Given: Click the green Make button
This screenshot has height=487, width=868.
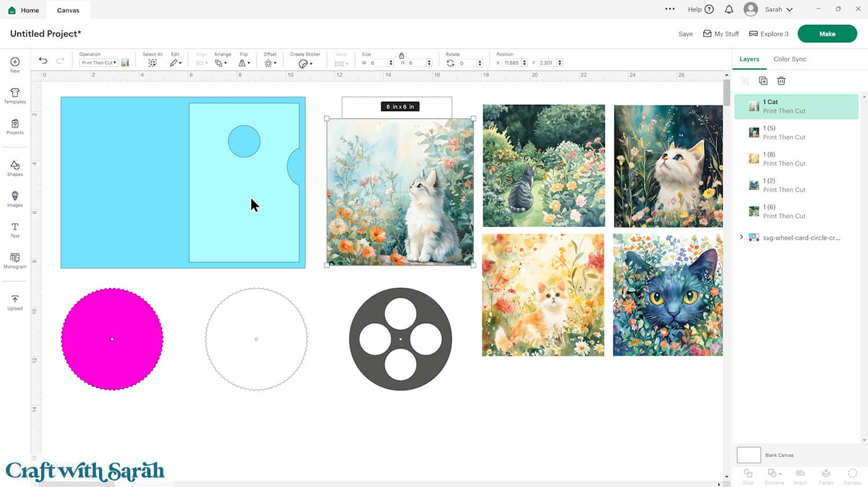Looking at the screenshot, I should [827, 34].
